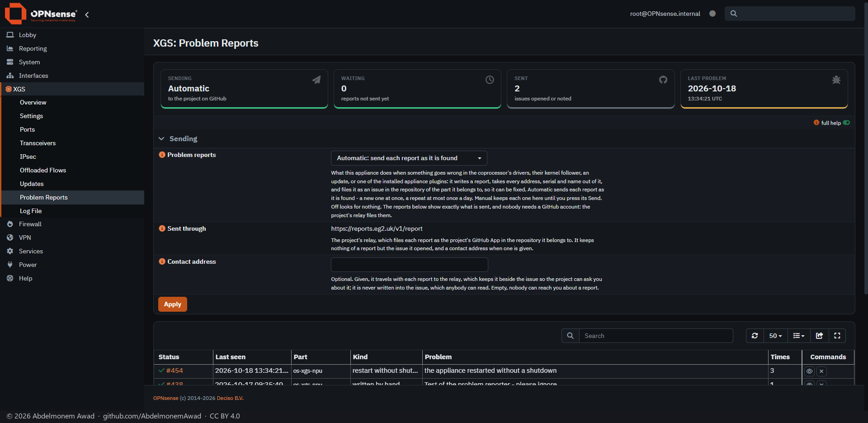The width and height of the screenshot is (868, 423).
Task: Toggle the full help switch
Action: tap(846, 123)
